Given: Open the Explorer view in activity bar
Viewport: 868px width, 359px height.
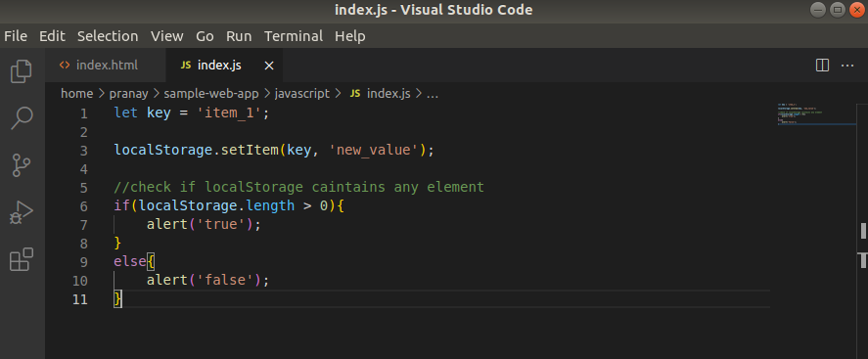Looking at the screenshot, I should [x=21, y=71].
